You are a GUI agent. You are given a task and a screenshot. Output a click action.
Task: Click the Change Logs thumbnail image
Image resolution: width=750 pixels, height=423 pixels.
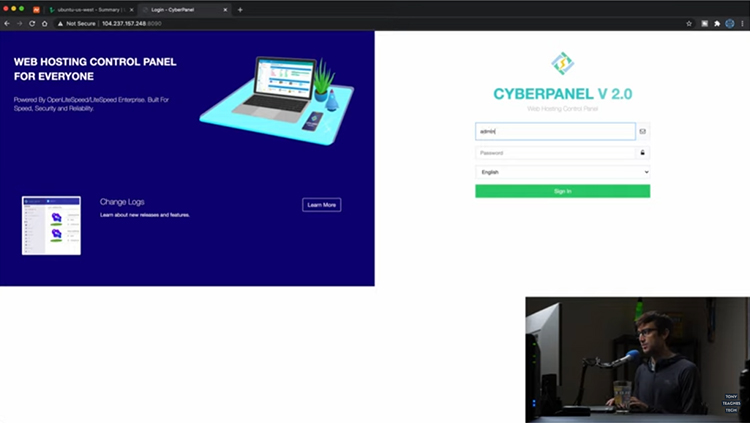(51, 225)
